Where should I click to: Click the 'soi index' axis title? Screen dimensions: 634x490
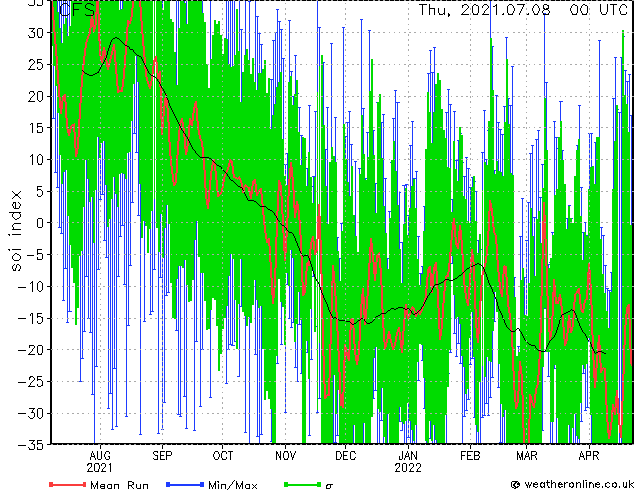click(x=16, y=231)
